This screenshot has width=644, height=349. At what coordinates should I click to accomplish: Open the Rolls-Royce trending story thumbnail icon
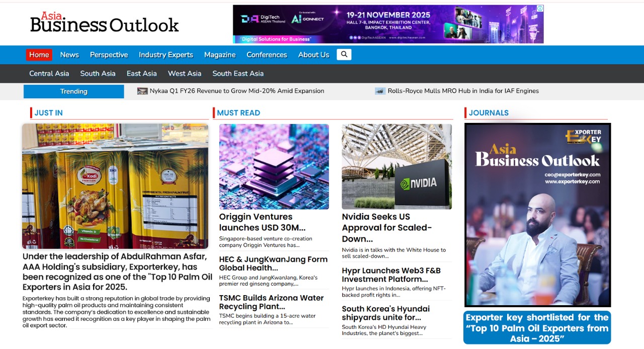(x=380, y=91)
